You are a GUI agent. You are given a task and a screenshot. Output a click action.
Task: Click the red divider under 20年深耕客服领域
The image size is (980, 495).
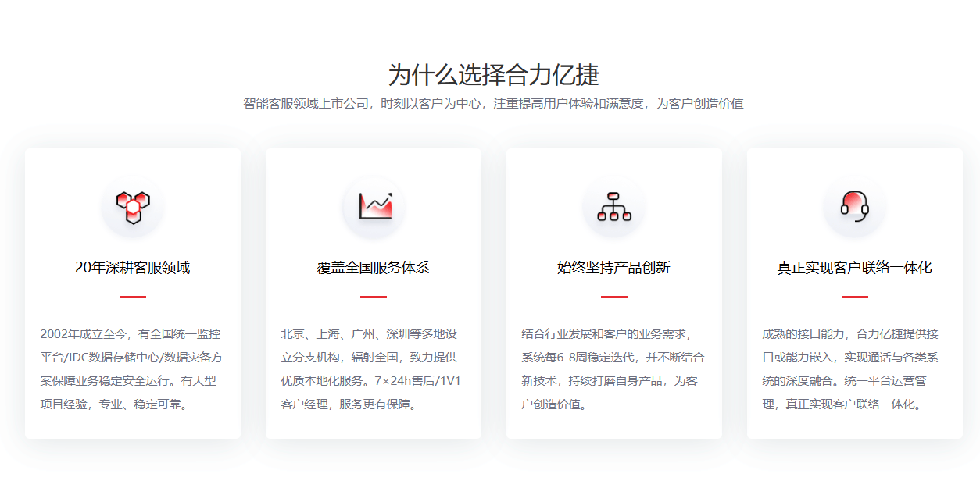132,297
